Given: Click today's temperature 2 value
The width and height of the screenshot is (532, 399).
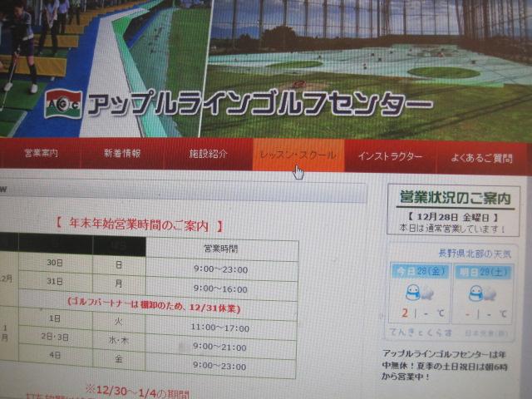Looking at the screenshot, I should coord(405,313).
